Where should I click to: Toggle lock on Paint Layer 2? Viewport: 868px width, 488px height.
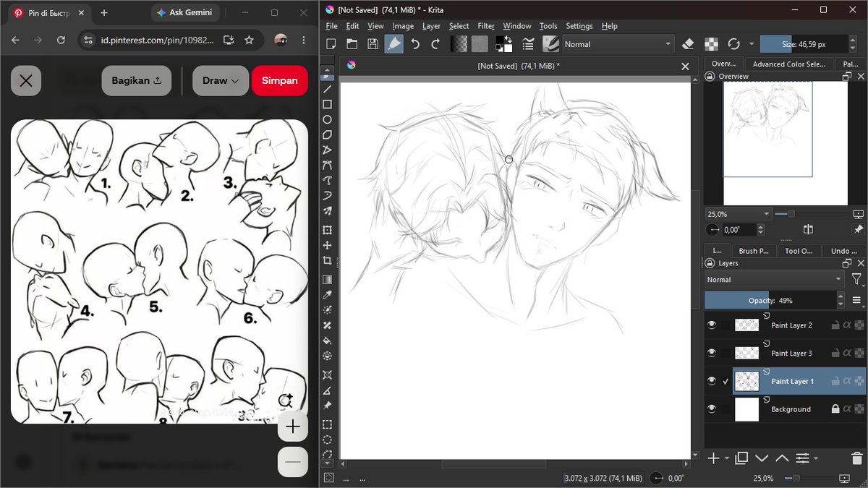[x=835, y=325]
